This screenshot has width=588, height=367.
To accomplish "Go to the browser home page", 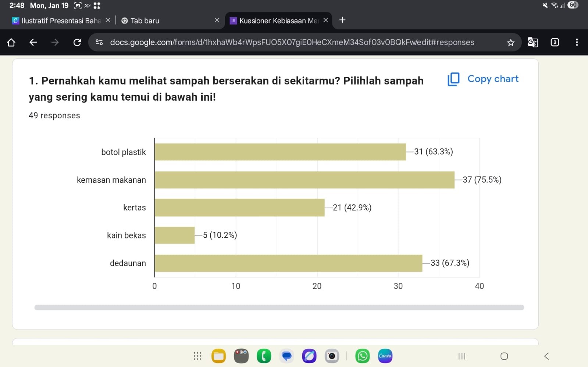I will [x=11, y=43].
